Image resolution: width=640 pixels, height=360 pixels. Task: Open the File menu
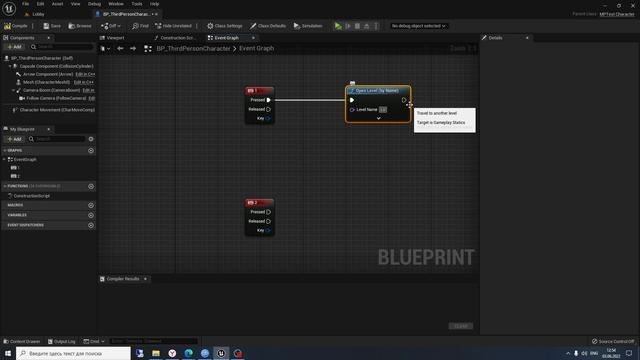[26, 4]
